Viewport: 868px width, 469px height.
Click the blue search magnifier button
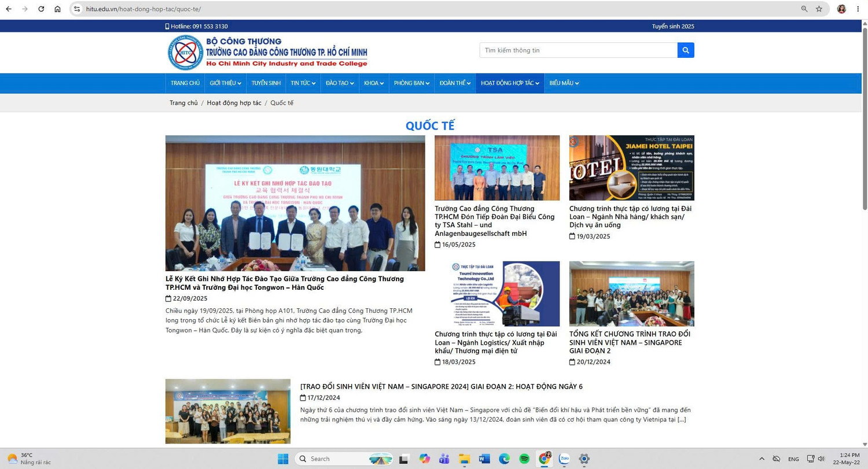[686, 50]
